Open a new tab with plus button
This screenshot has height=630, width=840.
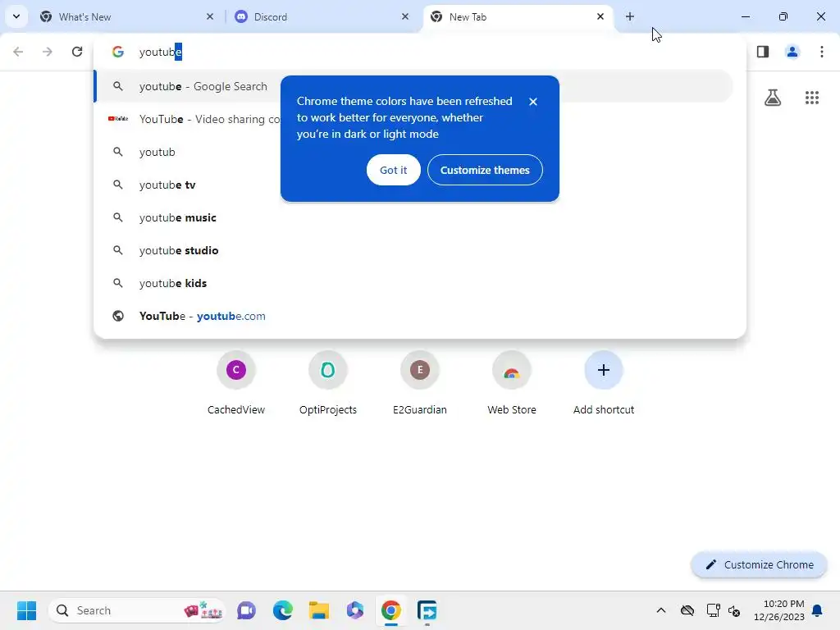(x=630, y=16)
